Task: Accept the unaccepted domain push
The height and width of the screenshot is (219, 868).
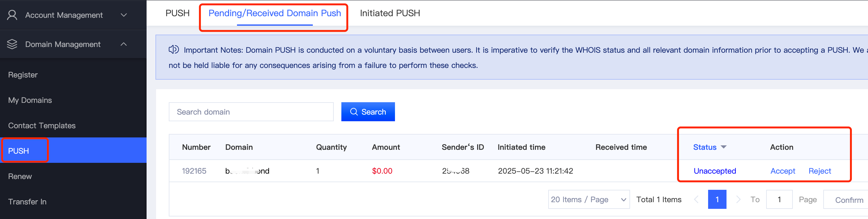Action: pyautogui.click(x=782, y=171)
